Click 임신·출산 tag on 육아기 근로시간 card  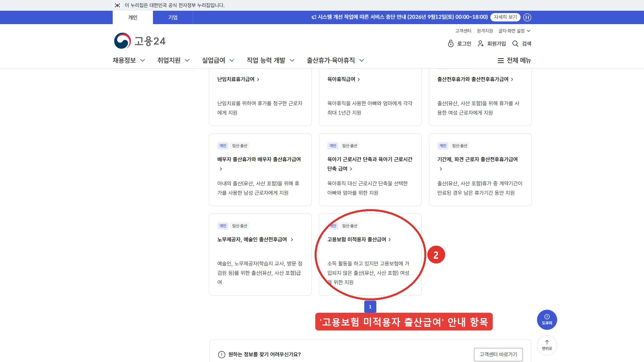350,146
